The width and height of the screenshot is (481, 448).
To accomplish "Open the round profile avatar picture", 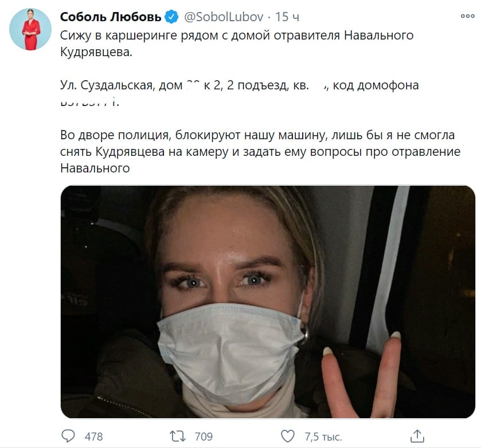I will point(30,29).
